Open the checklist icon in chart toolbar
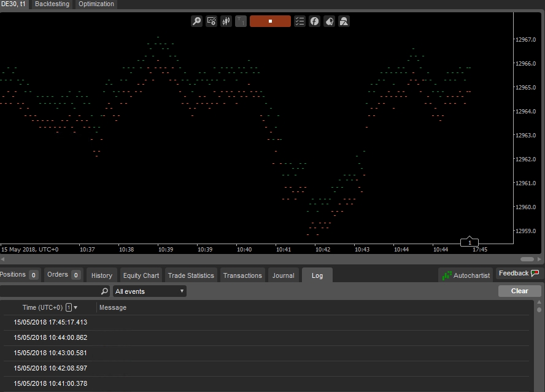The width and height of the screenshot is (545, 392). tap(300, 21)
